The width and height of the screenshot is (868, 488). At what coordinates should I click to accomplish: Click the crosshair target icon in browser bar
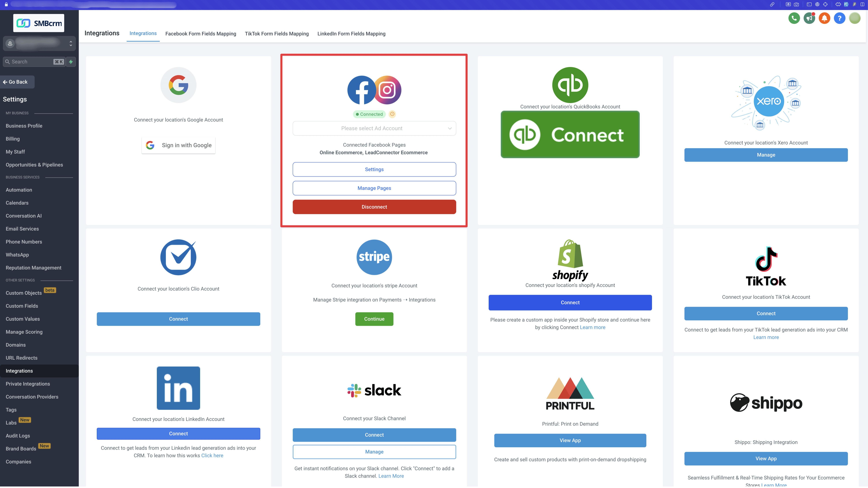[x=825, y=4]
